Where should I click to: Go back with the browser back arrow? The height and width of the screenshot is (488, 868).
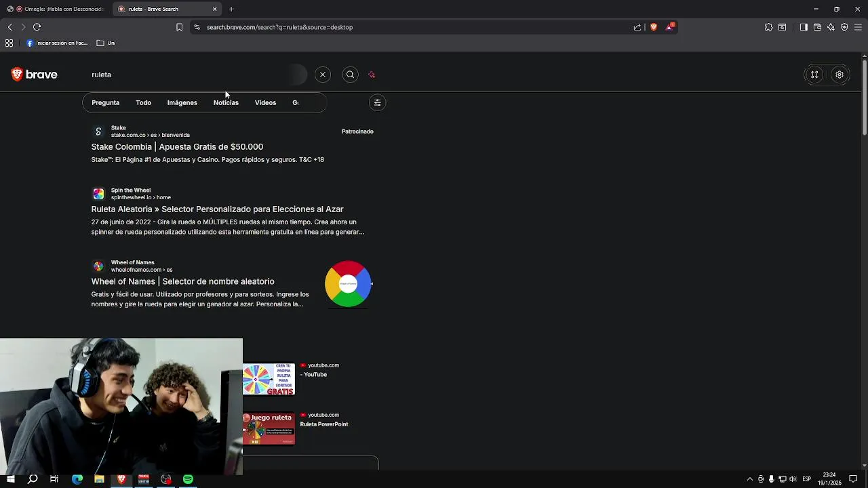coord(9,27)
